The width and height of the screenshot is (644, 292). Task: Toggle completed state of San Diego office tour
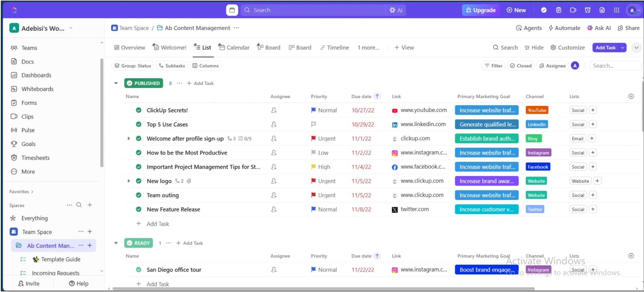click(x=139, y=270)
